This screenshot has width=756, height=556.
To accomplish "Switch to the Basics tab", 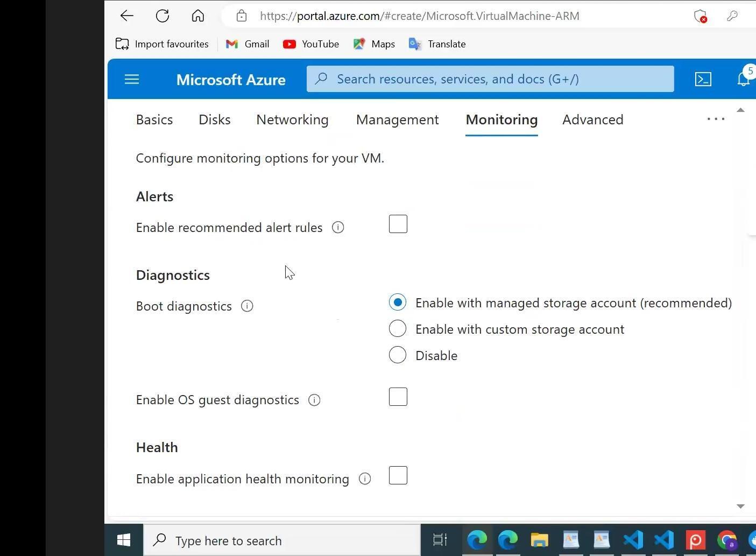I will [x=154, y=119].
